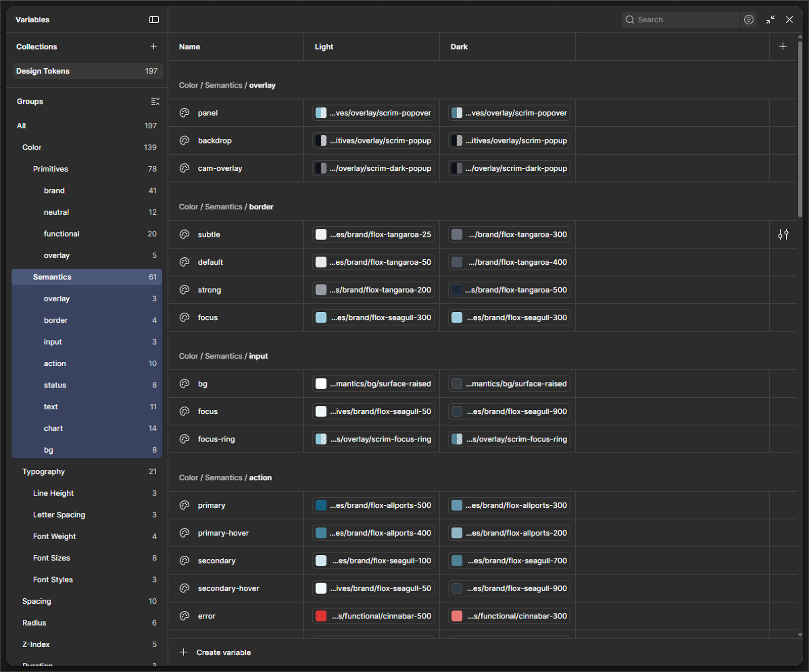Click the color type icon for primary-hover
This screenshot has width=809, height=672.
pos(185,533)
